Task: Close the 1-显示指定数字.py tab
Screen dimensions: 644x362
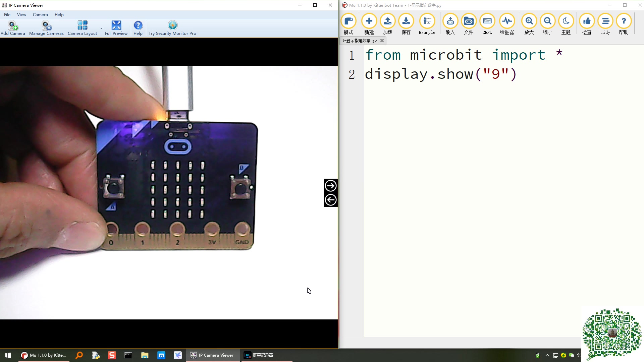Action: pyautogui.click(x=382, y=41)
